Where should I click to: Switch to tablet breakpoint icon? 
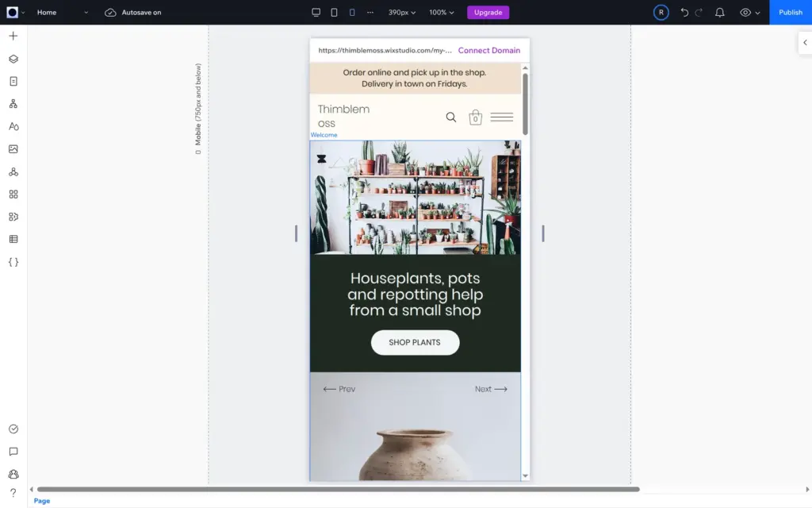334,13
